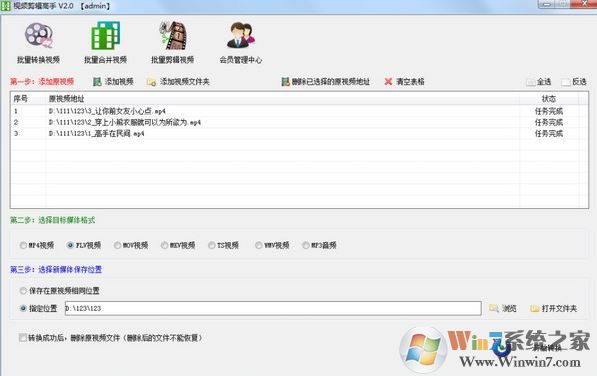Open the 批量剪辑视频 batch clip tool

(x=172, y=43)
